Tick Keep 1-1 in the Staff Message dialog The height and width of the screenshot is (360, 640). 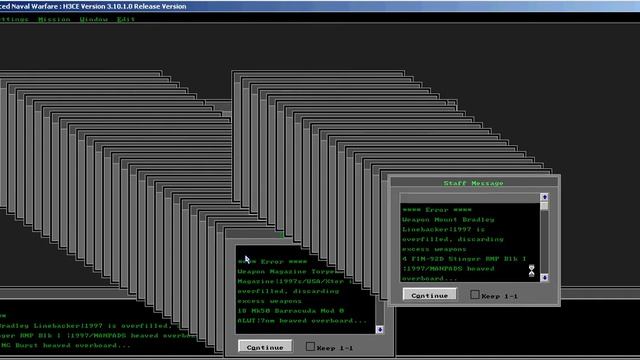(475, 295)
